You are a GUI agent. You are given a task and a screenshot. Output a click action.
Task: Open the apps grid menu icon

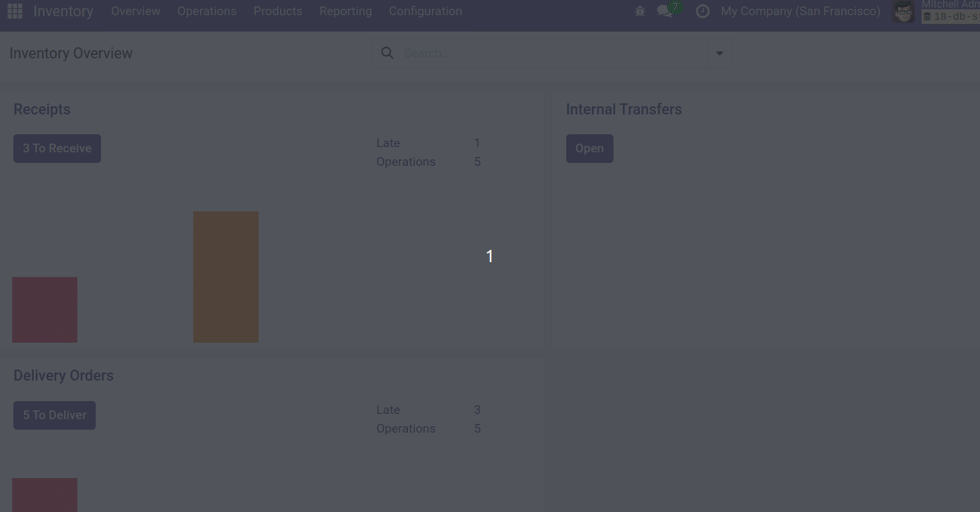(x=15, y=11)
